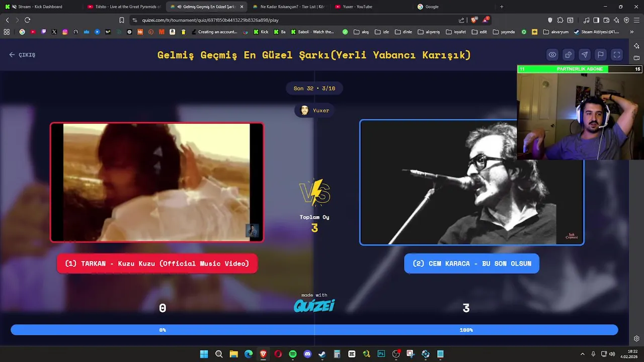Open the apps grid in bookmarks bar
The width and height of the screenshot is (644, 362).
tap(7, 32)
